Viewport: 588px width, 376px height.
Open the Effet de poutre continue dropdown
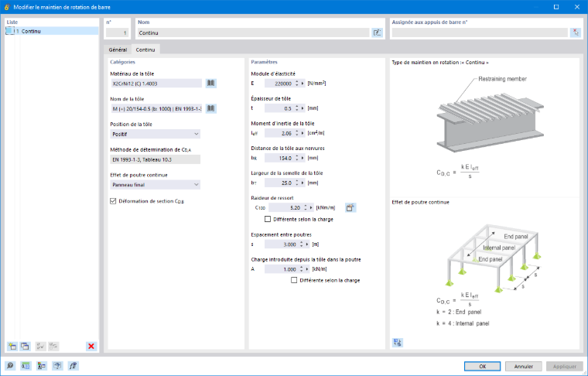(x=156, y=185)
